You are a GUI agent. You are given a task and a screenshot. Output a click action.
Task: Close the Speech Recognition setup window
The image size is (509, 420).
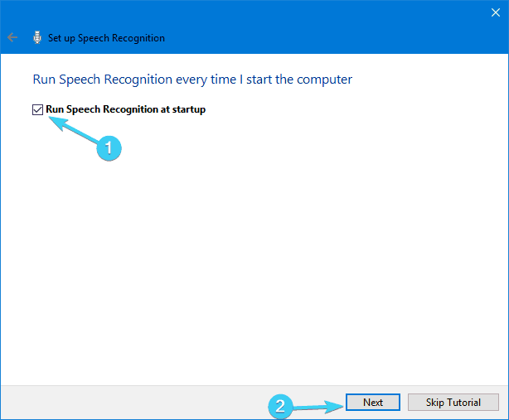click(496, 12)
